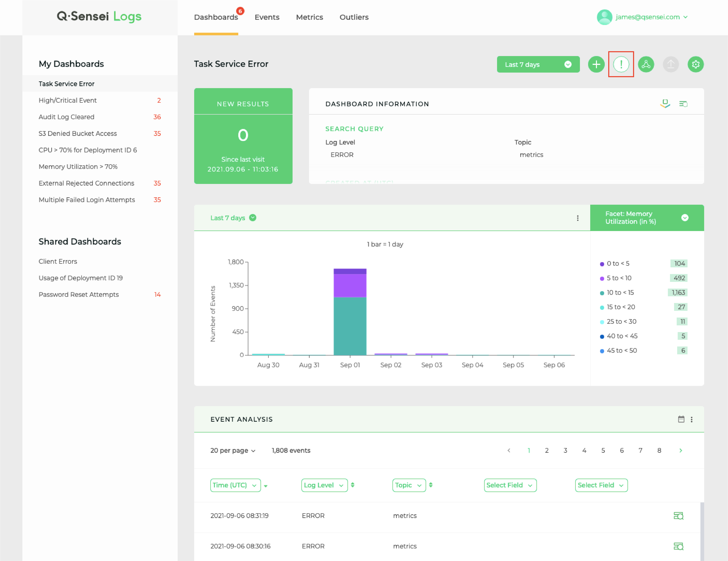Sort by Log Level arrows
This screenshot has height=561, width=728.
[353, 485]
